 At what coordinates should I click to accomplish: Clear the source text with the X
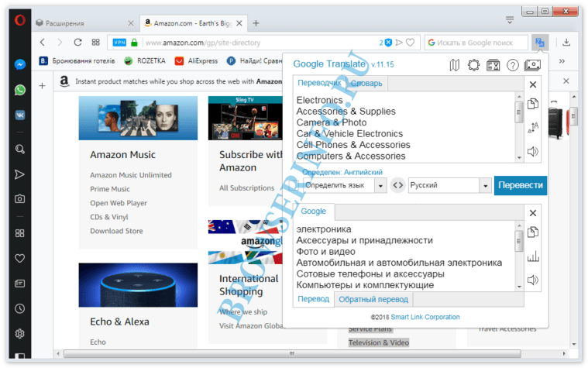coord(533,84)
